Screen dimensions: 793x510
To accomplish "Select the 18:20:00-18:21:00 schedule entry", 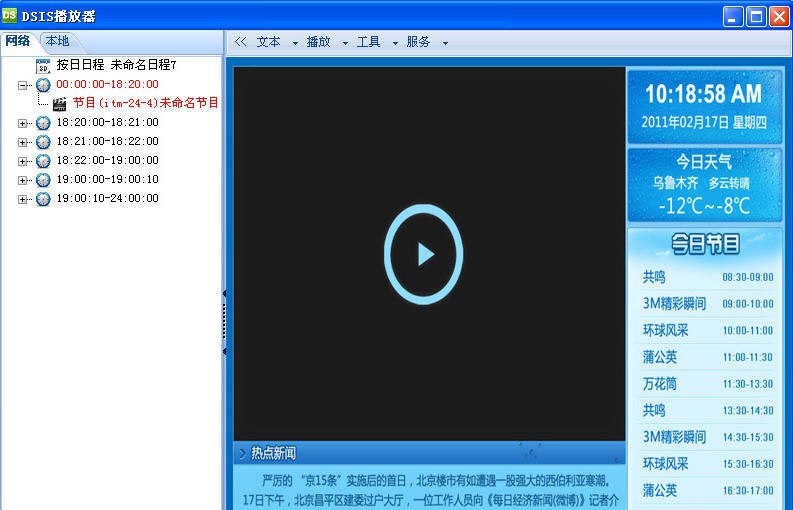I will (107, 122).
